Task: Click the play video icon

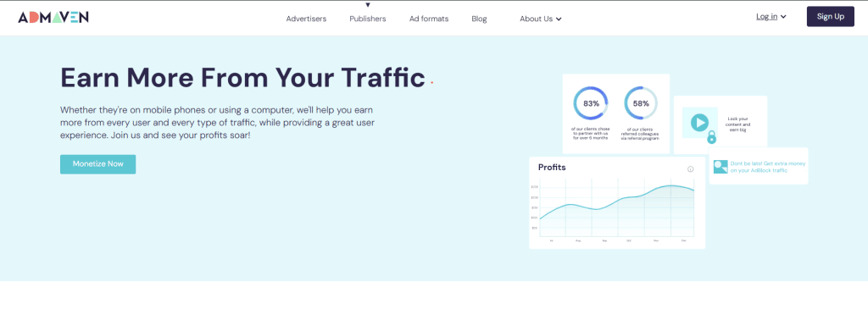Action: [x=699, y=122]
